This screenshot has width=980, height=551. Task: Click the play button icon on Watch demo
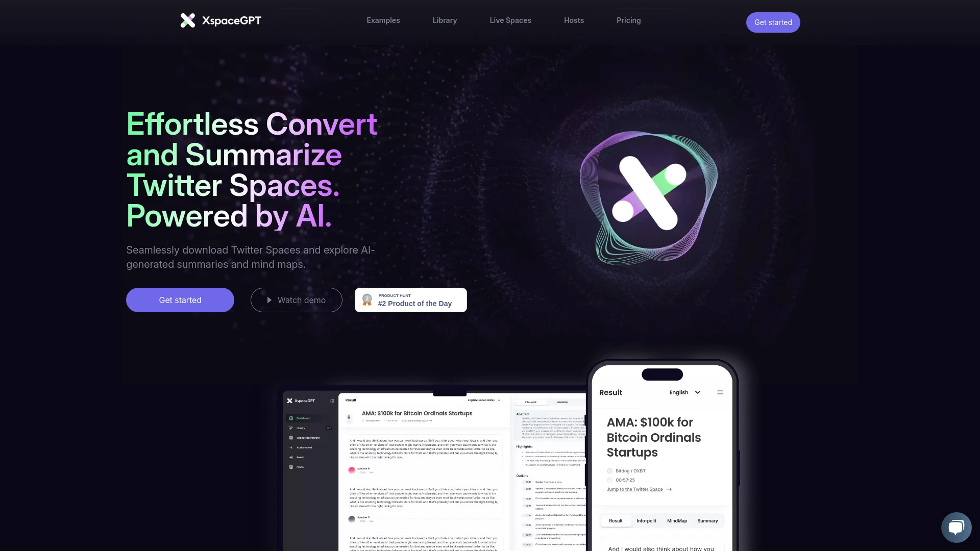[268, 300]
